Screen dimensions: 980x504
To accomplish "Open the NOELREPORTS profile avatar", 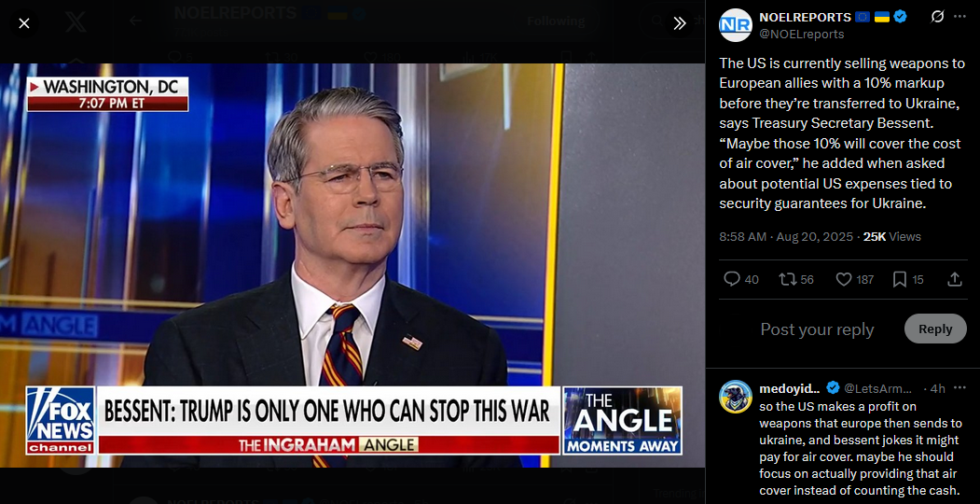I will pyautogui.click(x=735, y=25).
